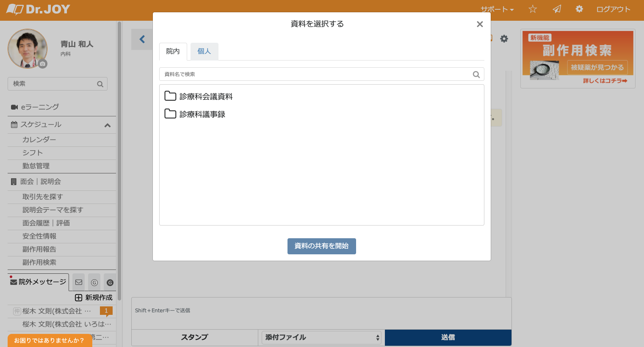Close the 資料を選択する dialog

click(x=480, y=25)
